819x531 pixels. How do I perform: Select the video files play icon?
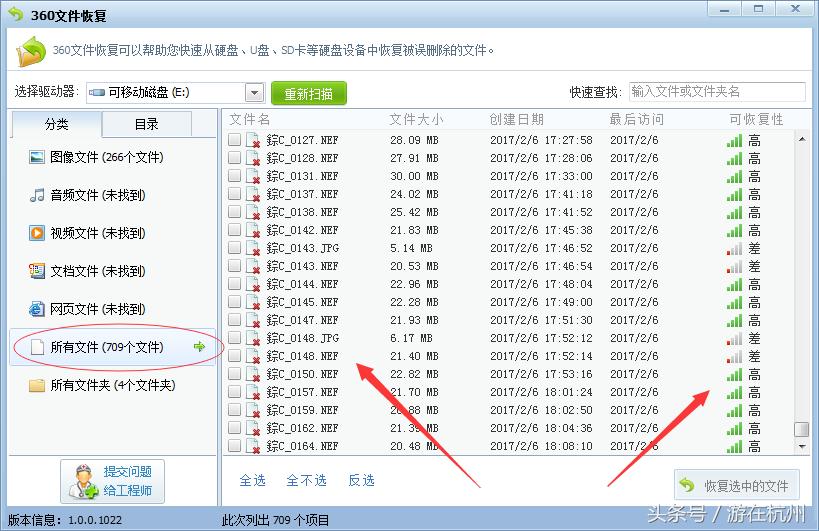point(37,233)
